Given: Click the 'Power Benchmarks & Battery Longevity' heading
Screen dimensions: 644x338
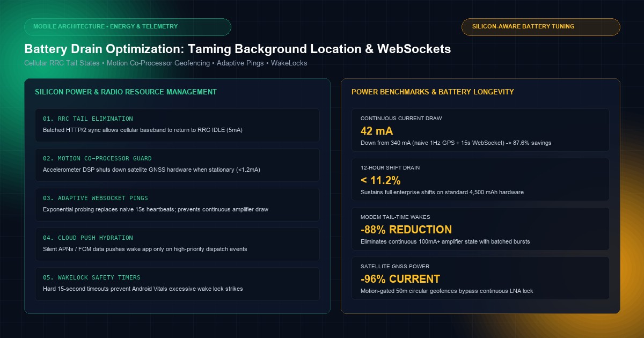Looking at the screenshot, I should click(433, 92).
